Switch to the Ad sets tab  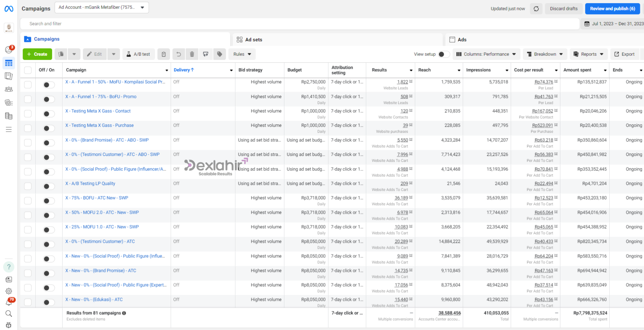point(253,40)
